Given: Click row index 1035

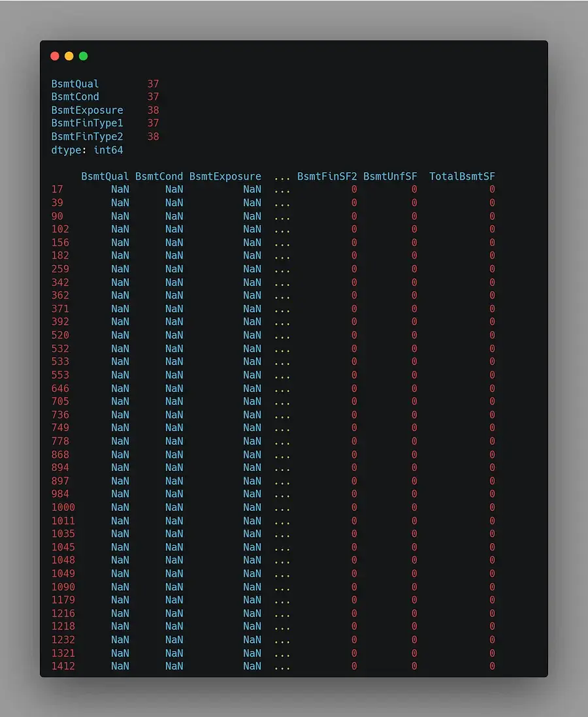Looking at the screenshot, I should [x=63, y=534].
